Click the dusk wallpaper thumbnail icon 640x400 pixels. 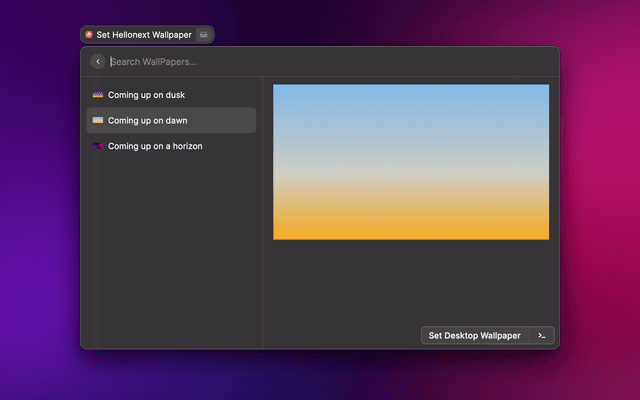tap(98, 95)
